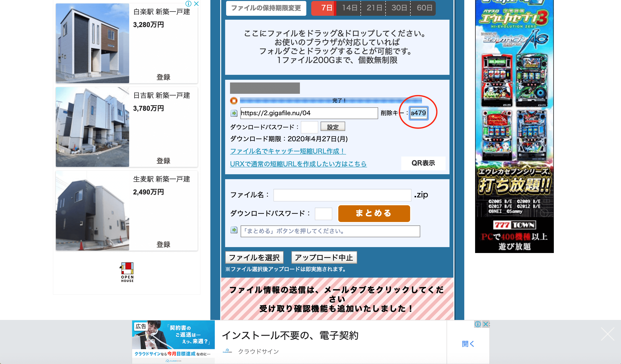Close the left ad with X icon
Image resolution: width=621 pixels, height=364 pixels.
click(196, 4)
